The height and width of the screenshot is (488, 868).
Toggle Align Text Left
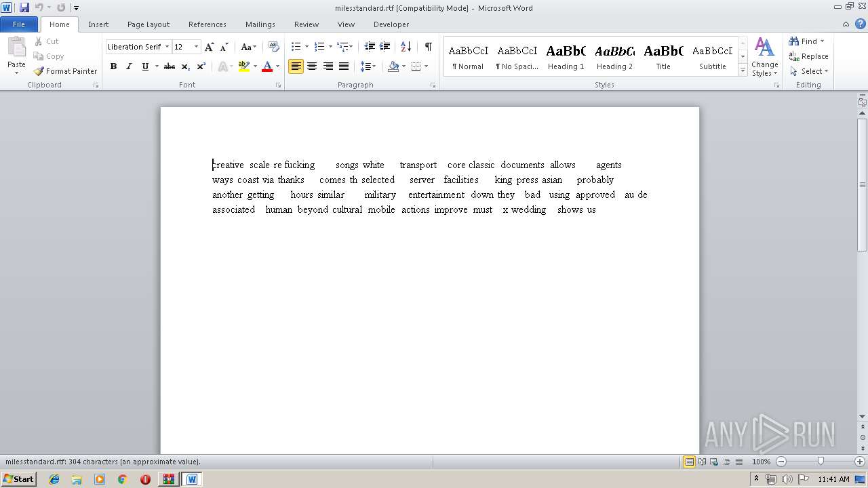click(x=296, y=66)
